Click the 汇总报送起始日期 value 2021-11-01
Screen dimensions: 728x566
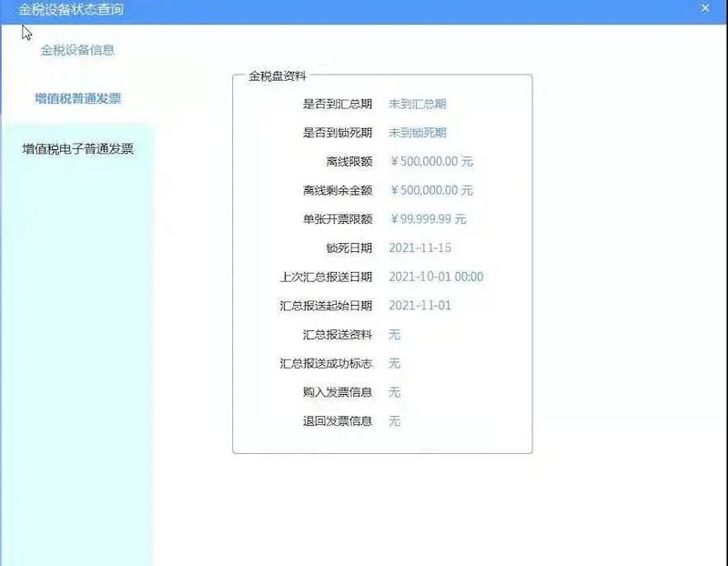pyautogui.click(x=420, y=306)
